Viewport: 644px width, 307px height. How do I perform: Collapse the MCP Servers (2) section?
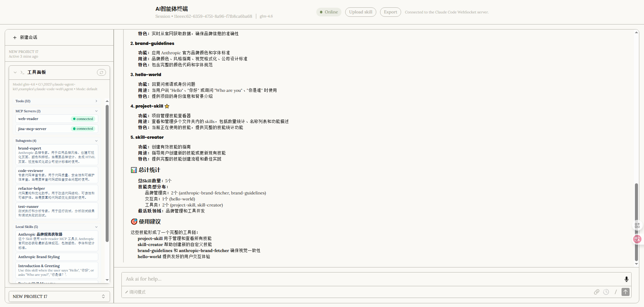96,111
